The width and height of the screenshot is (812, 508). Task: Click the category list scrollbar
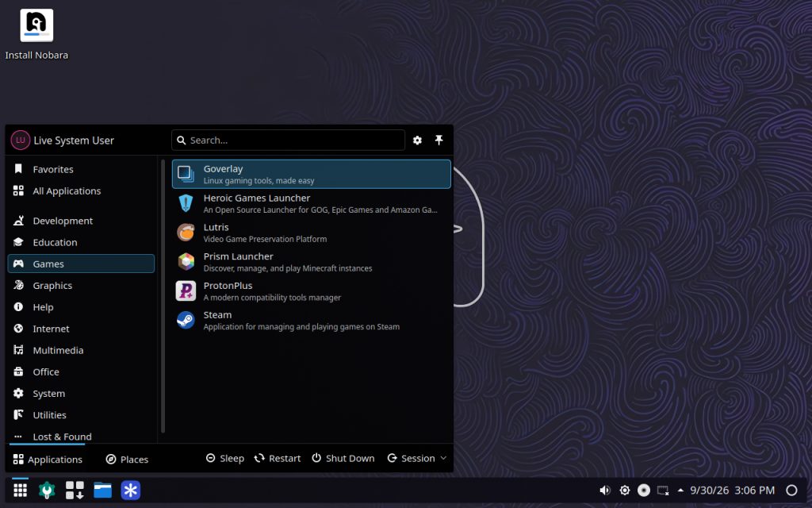(x=163, y=296)
